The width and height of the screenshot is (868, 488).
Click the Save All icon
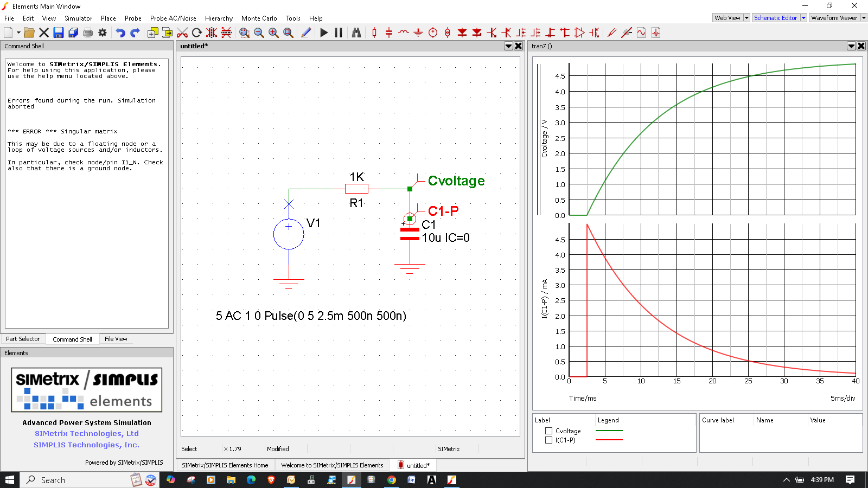tap(73, 33)
